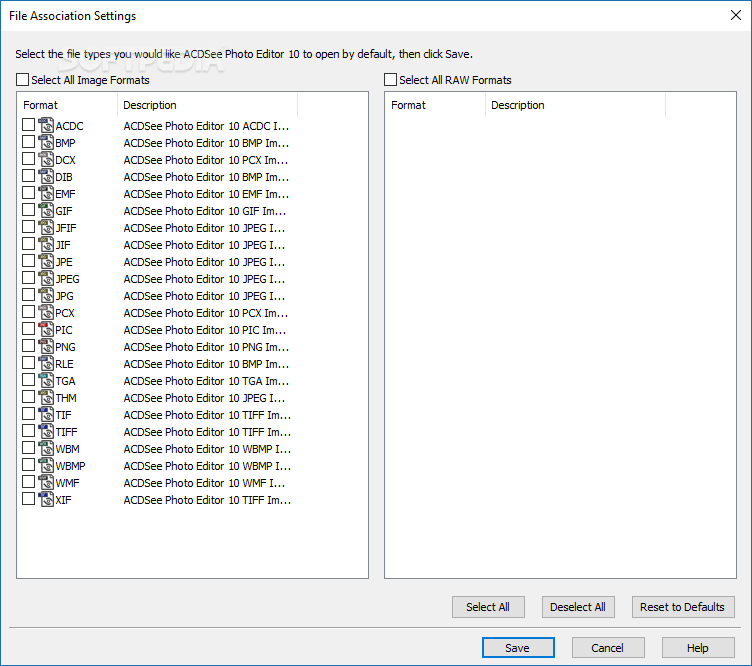Viewport: 752px width, 666px height.
Task: Click the WMF file type icon
Action: pos(46,482)
